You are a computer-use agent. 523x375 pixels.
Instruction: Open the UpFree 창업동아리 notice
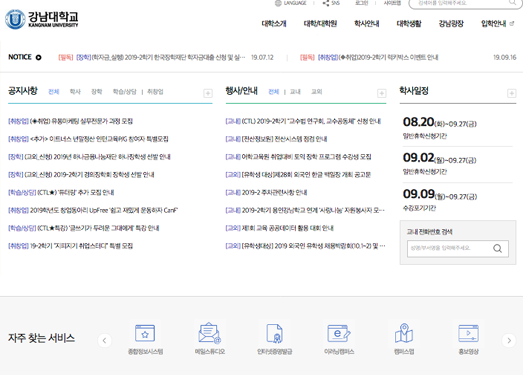pos(93,210)
